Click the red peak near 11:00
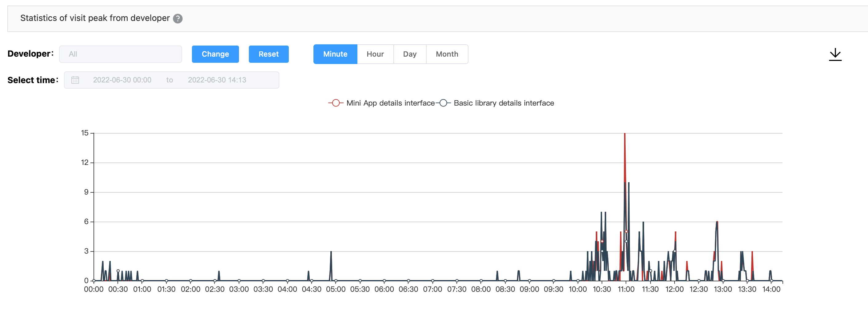This screenshot has height=309, width=868. (625, 134)
